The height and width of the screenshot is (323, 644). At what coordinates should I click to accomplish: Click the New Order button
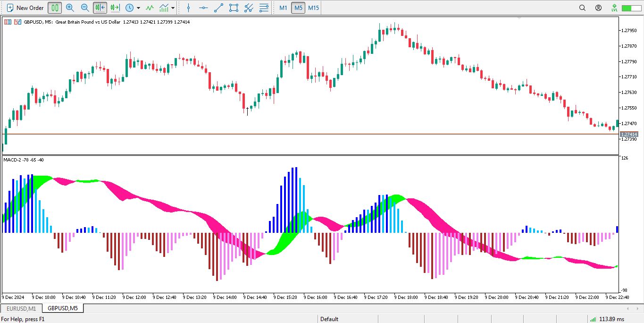(25, 8)
